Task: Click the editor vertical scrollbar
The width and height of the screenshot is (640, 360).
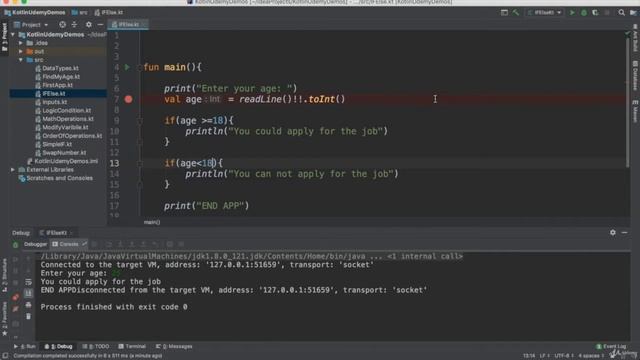Action: (628, 102)
